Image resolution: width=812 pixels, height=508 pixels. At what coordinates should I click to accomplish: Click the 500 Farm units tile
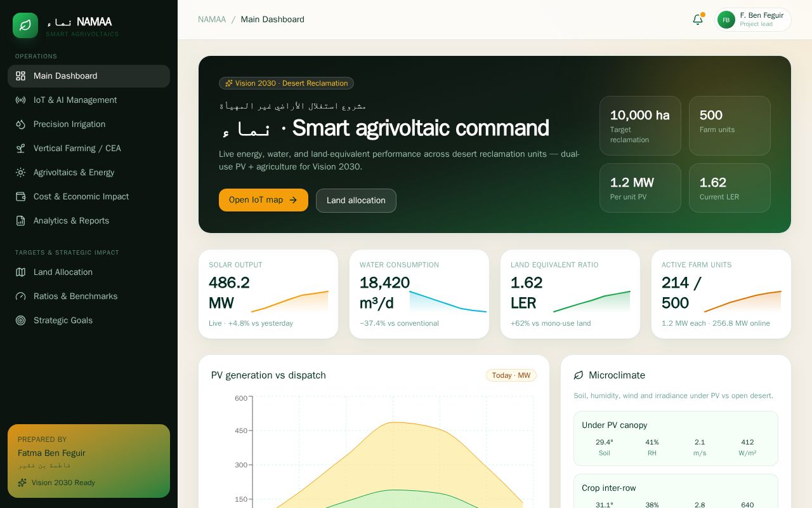point(730,126)
